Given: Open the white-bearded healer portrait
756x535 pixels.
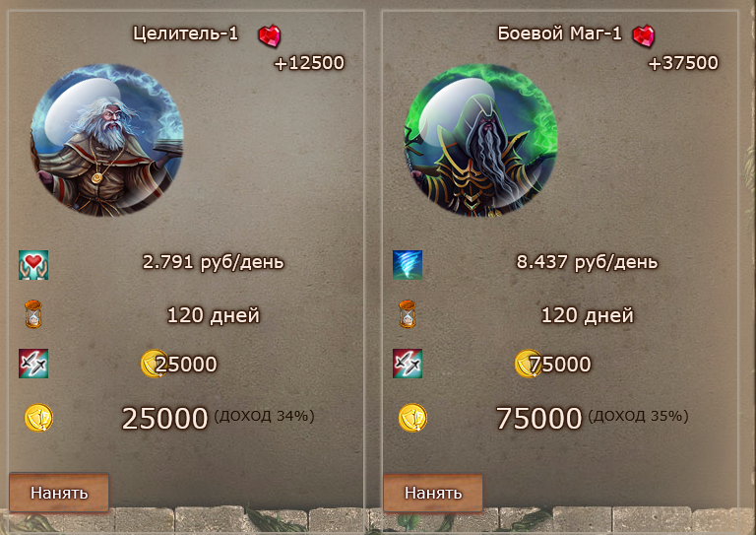Looking at the screenshot, I should tap(107, 140).
